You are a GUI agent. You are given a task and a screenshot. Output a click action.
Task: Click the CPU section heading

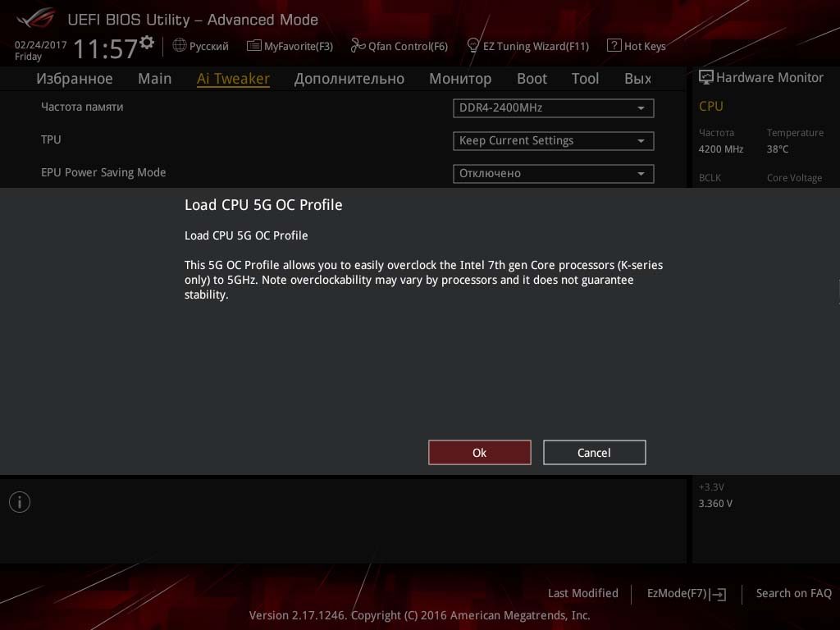point(711,106)
